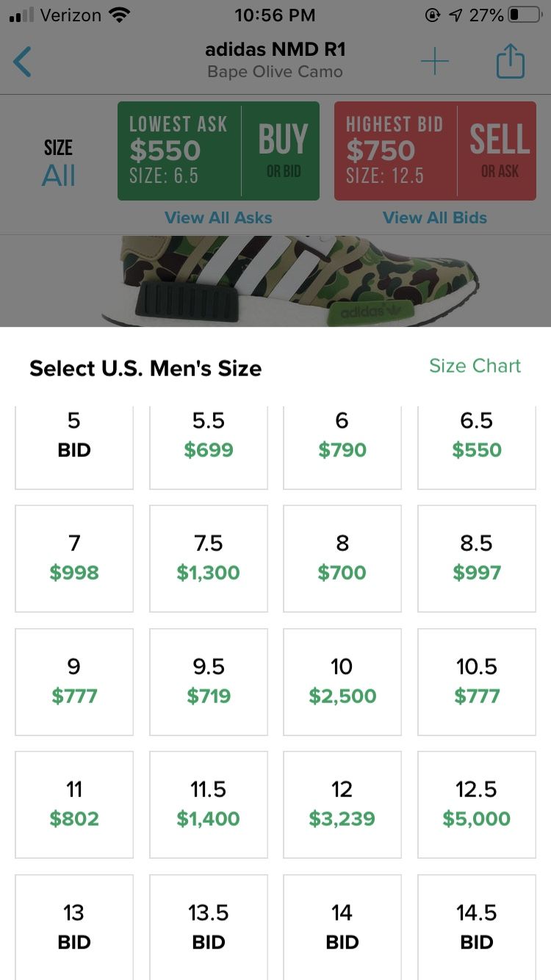The height and width of the screenshot is (980, 551).
Task: Select size 5.5 at $699
Action: tap(209, 447)
